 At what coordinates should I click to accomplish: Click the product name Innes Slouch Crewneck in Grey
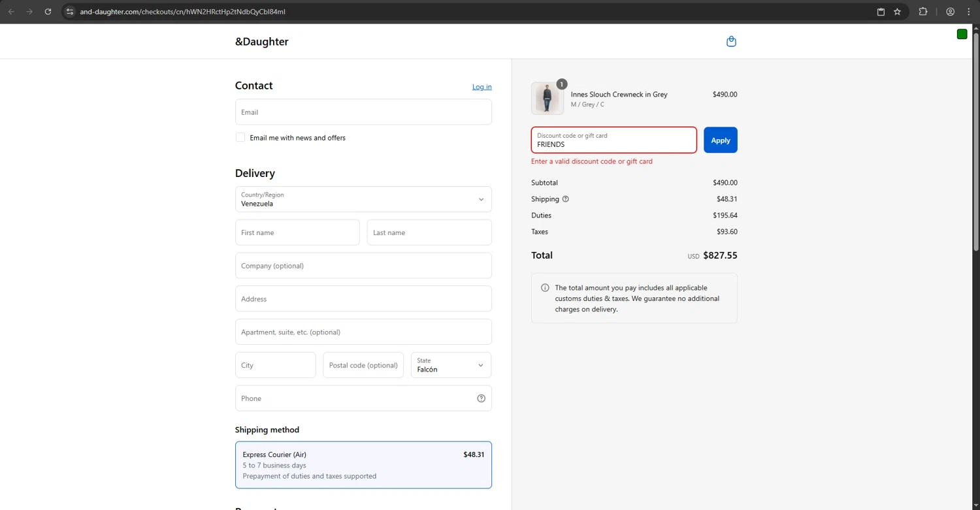(x=619, y=95)
